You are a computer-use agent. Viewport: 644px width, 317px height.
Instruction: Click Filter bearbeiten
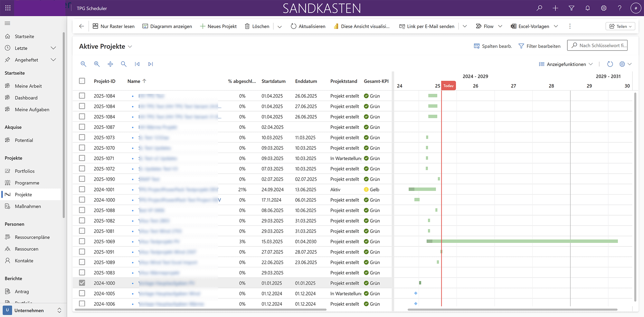pyautogui.click(x=539, y=46)
